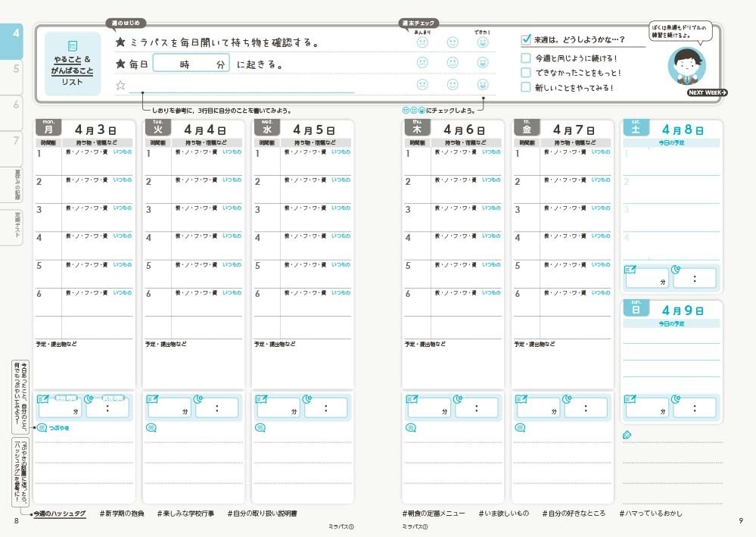
Task: Select the neutral face in the third goal row
Action: tap(453, 85)
